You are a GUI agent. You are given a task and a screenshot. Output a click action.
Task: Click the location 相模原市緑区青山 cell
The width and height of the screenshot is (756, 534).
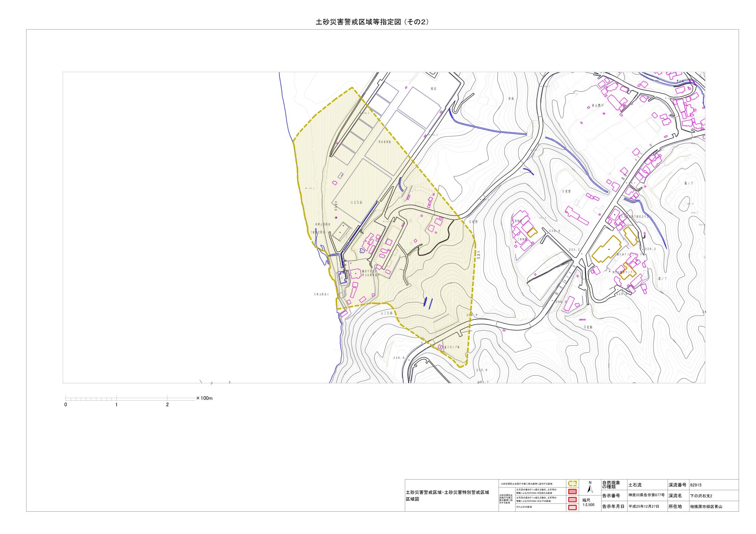click(x=706, y=506)
